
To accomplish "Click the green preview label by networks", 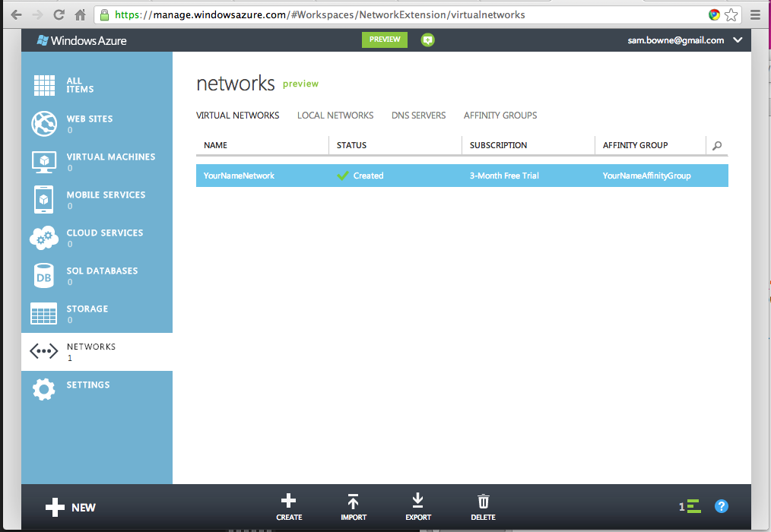I will (300, 84).
